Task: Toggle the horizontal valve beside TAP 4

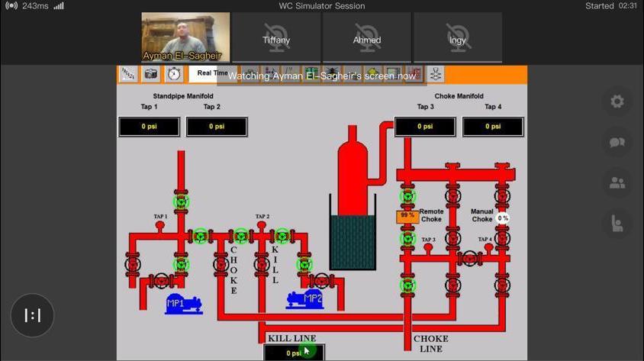Action: [x=471, y=259]
